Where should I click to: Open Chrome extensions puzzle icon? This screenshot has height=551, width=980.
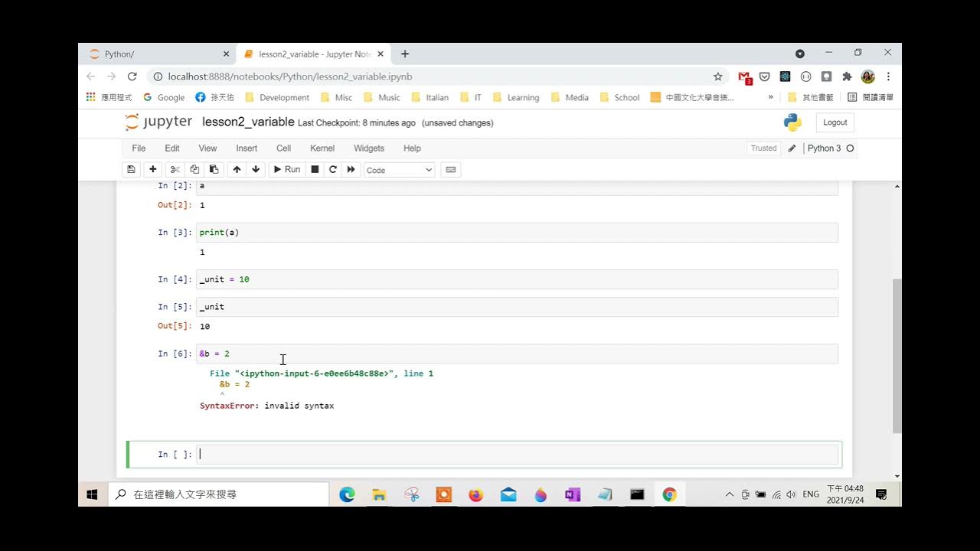(x=847, y=77)
